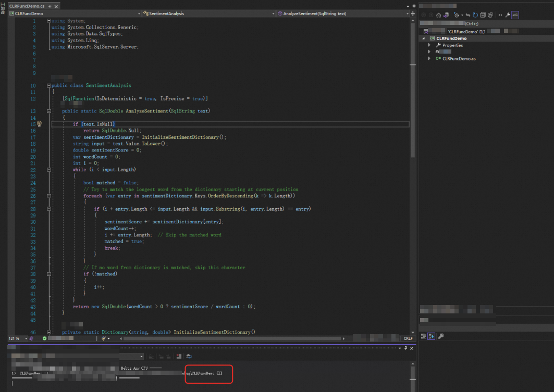Open code cleanup profile dropdown arrow

(x=108, y=338)
